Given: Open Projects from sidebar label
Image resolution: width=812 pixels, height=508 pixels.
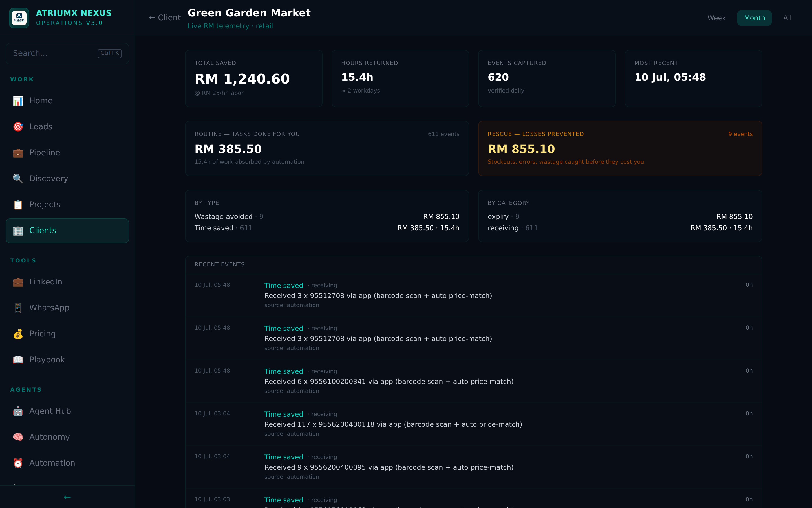Looking at the screenshot, I should click(x=45, y=205).
